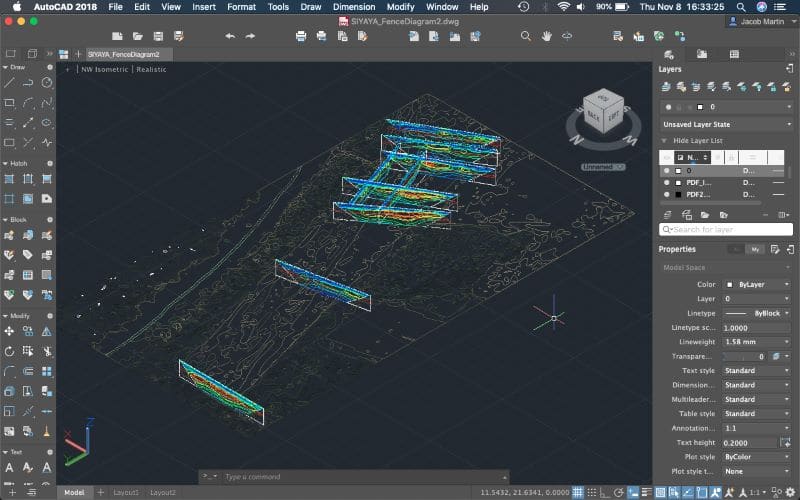Select the Move tool in Modify panel
This screenshot has height=500, width=800.
9,332
